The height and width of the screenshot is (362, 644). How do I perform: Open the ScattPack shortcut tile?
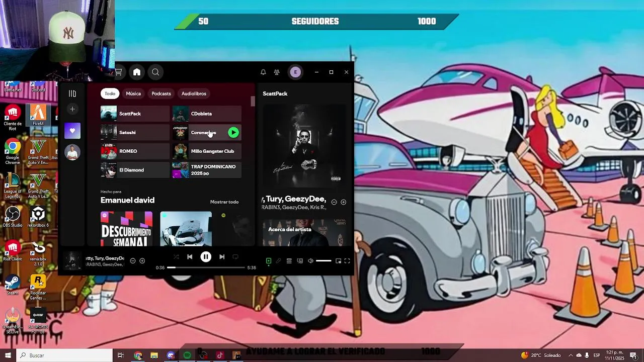(135, 114)
